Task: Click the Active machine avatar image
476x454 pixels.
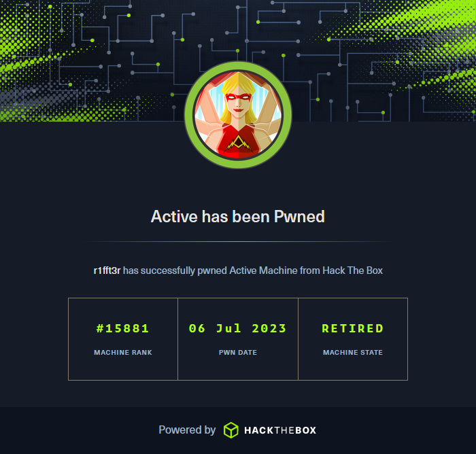Action: coord(238,115)
